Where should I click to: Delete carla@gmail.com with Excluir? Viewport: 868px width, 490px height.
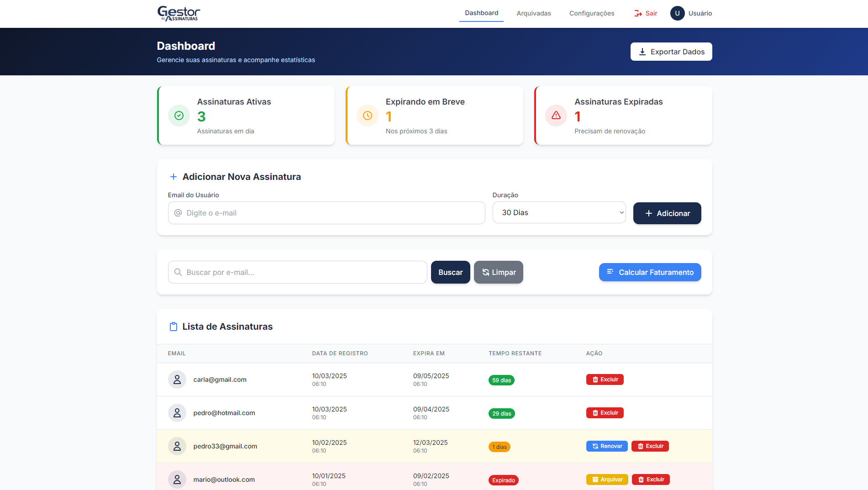click(605, 379)
